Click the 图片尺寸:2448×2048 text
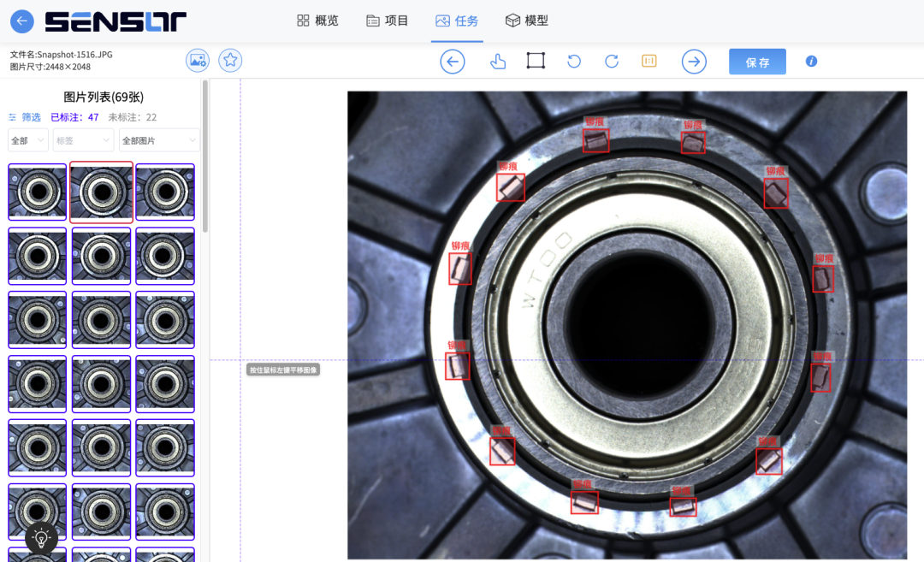The width and height of the screenshot is (924, 562). (50, 67)
